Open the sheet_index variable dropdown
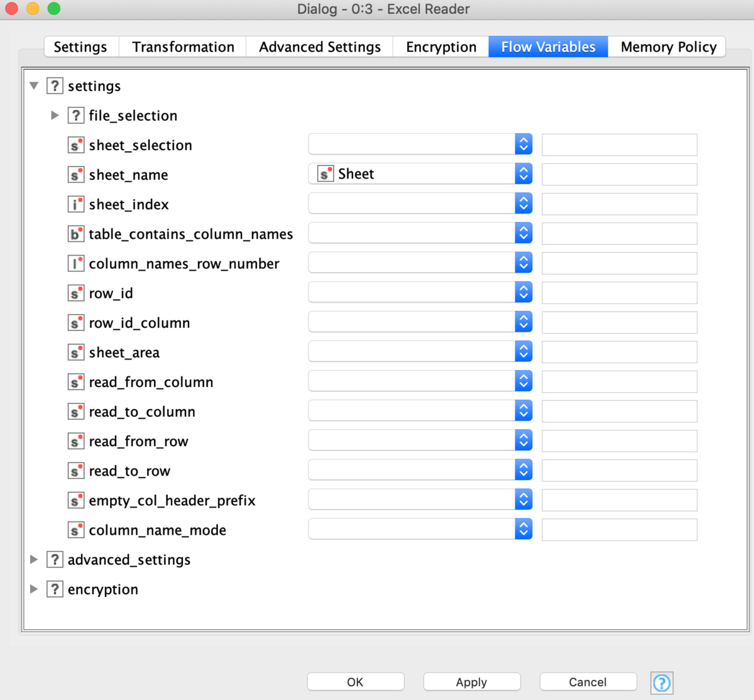 click(420, 203)
